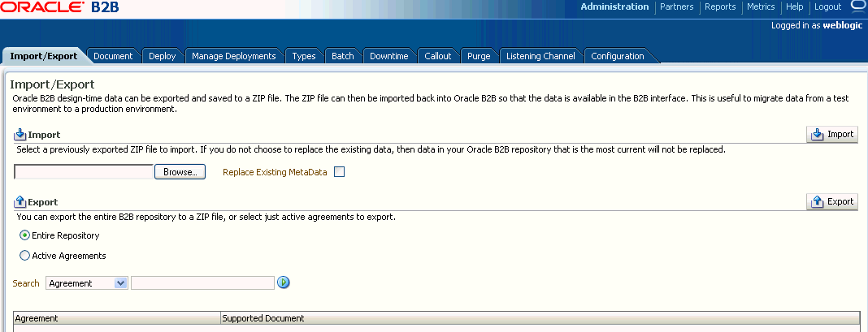Click the 'Logged in as weblogic' text
This screenshot has width=868, height=332.
coord(817,25)
